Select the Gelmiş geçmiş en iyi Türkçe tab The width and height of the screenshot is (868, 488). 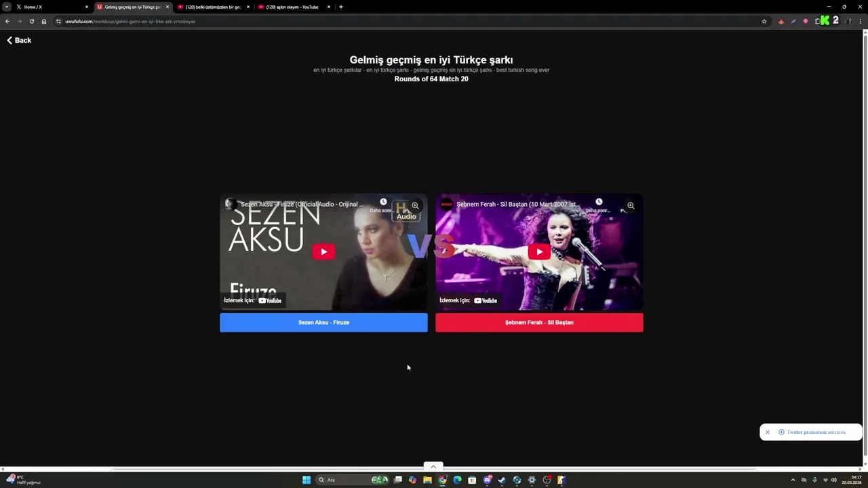point(132,7)
